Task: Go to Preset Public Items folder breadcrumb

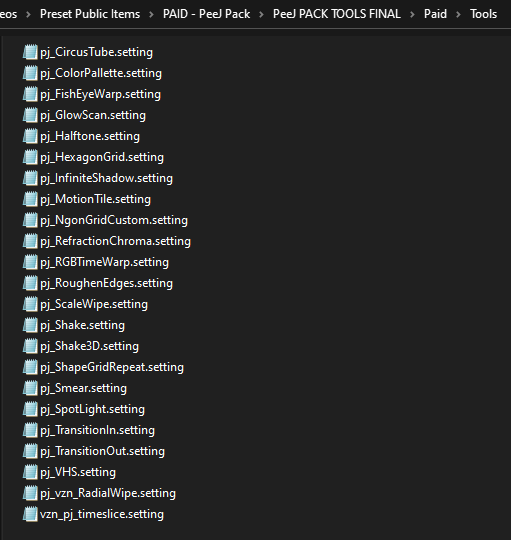Action: coord(90,14)
